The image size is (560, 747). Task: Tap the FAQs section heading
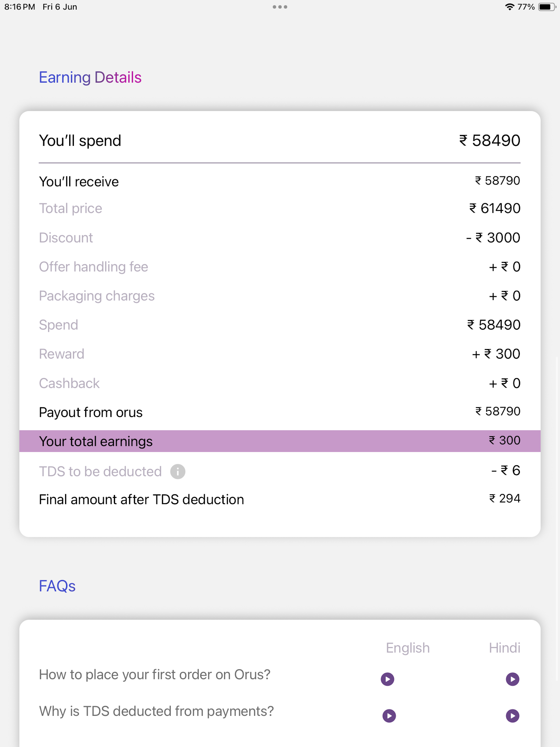(x=57, y=586)
